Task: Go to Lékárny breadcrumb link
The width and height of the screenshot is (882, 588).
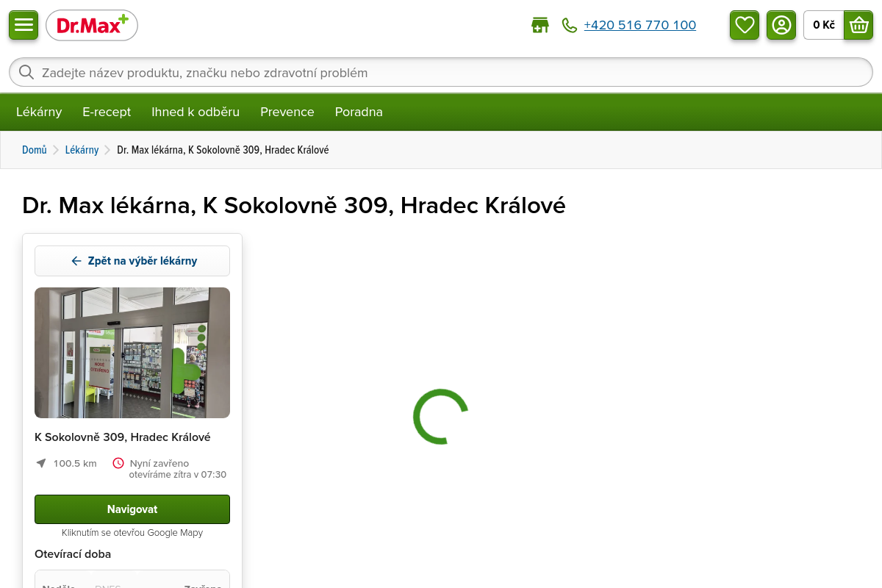Action: (x=82, y=150)
